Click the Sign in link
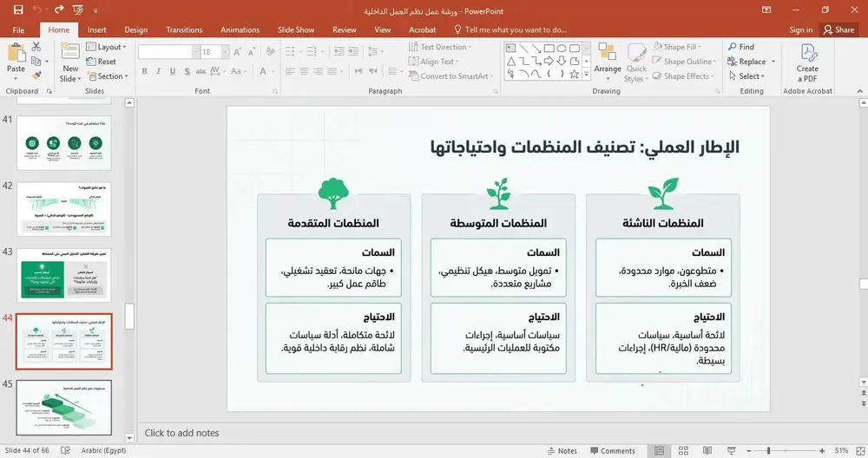Image resolution: width=868 pixels, height=458 pixels. pyautogui.click(x=800, y=29)
